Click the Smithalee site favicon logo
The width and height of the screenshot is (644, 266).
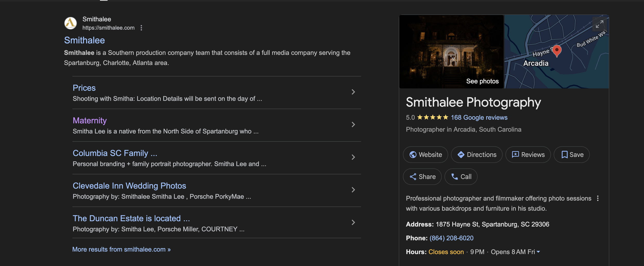(x=70, y=23)
